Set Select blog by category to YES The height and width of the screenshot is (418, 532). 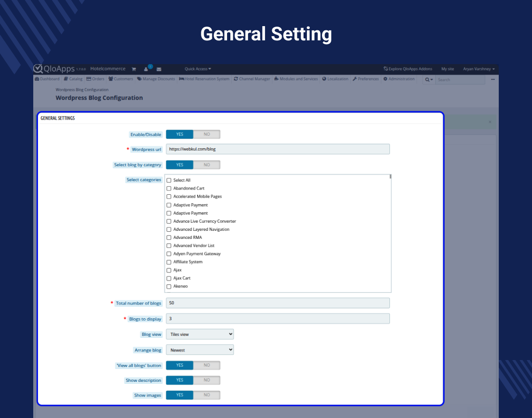[180, 165]
